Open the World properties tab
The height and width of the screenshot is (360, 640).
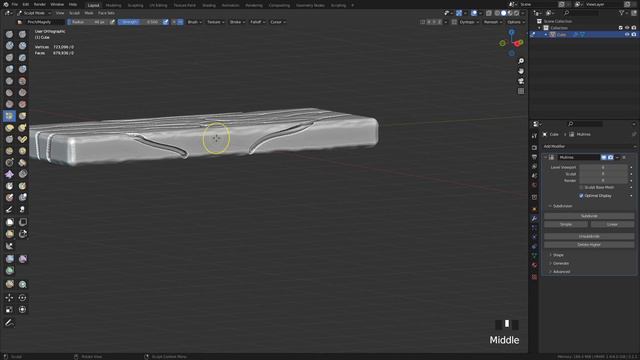coord(534,185)
